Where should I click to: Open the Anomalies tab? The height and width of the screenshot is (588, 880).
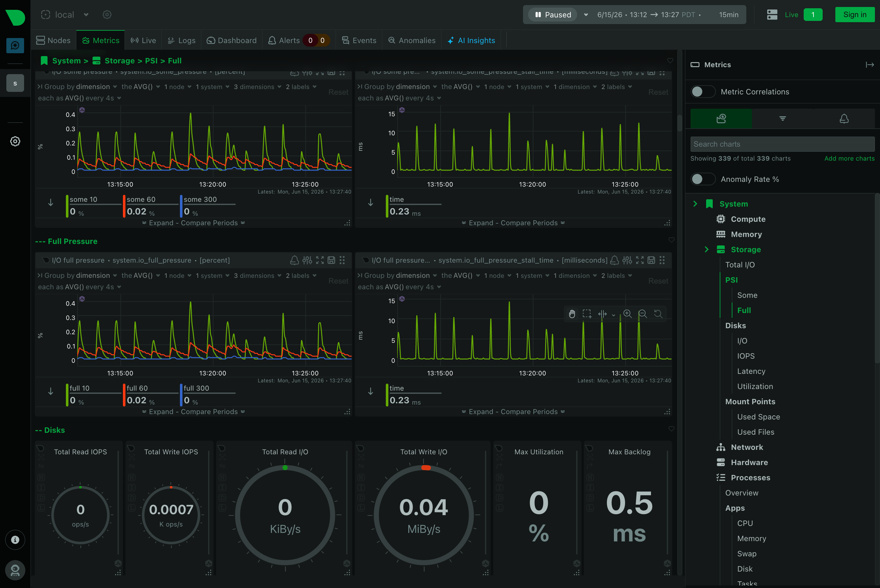pos(412,40)
